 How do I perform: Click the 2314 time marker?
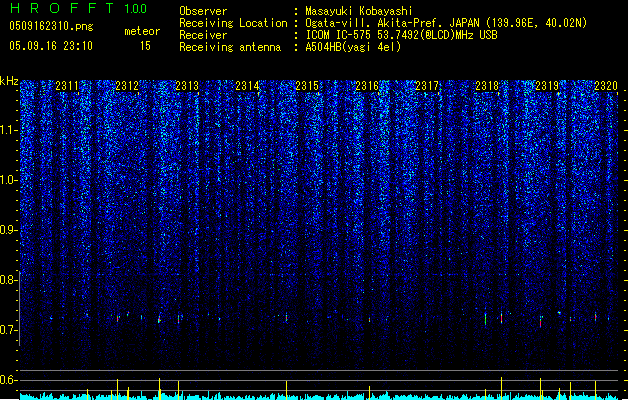247,86
